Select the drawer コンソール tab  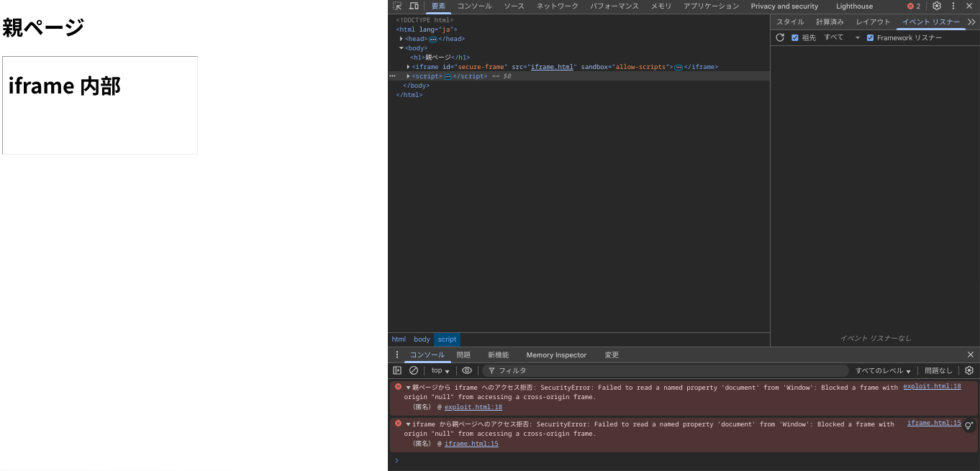pos(427,355)
